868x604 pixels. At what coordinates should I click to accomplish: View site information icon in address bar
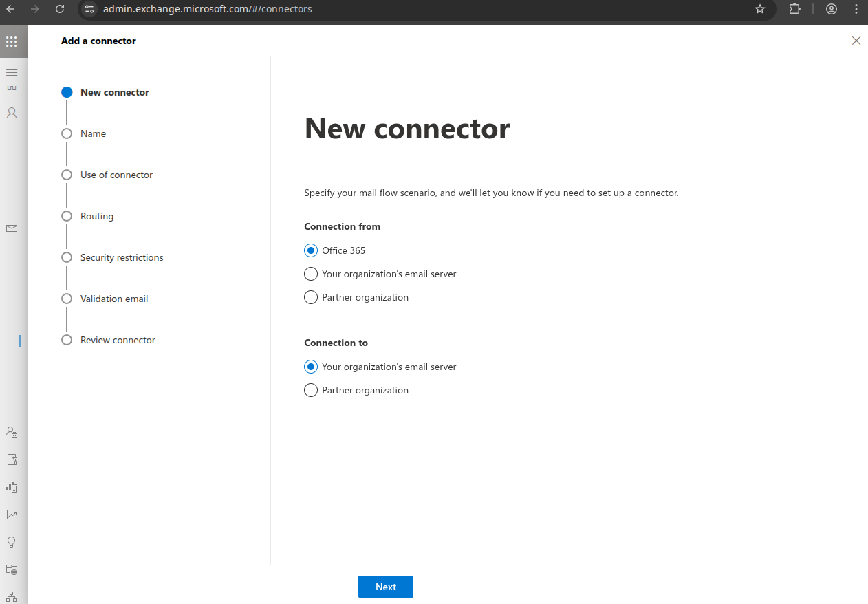click(x=89, y=9)
